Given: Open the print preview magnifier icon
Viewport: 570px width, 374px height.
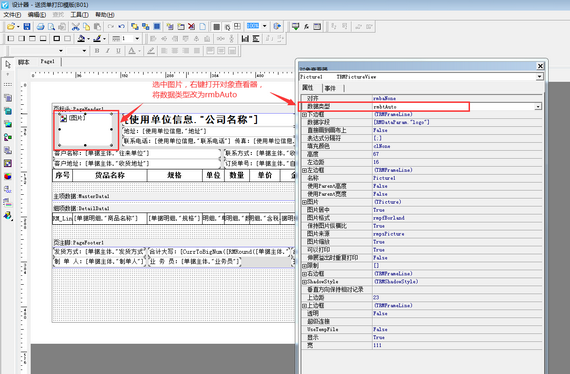Looking at the screenshot, I should coord(51,27).
